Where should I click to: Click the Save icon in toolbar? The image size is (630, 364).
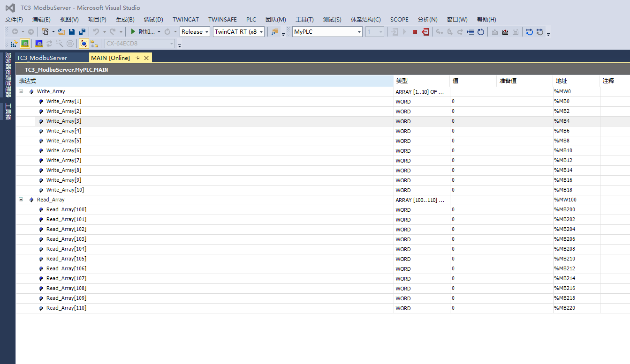pos(72,31)
